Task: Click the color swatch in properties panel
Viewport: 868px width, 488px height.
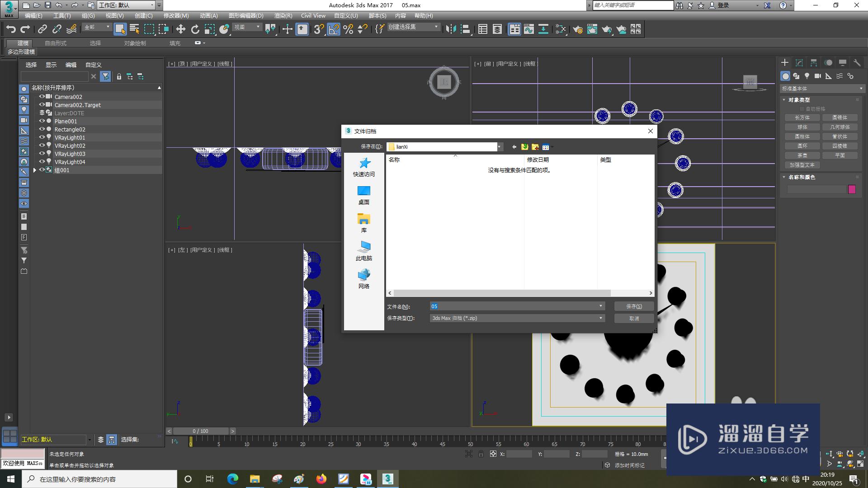Action: pyautogui.click(x=852, y=189)
